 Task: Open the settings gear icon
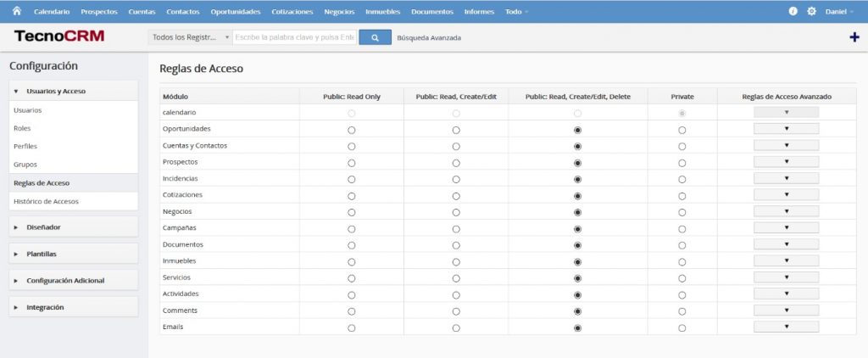click(x=811, y=12)
